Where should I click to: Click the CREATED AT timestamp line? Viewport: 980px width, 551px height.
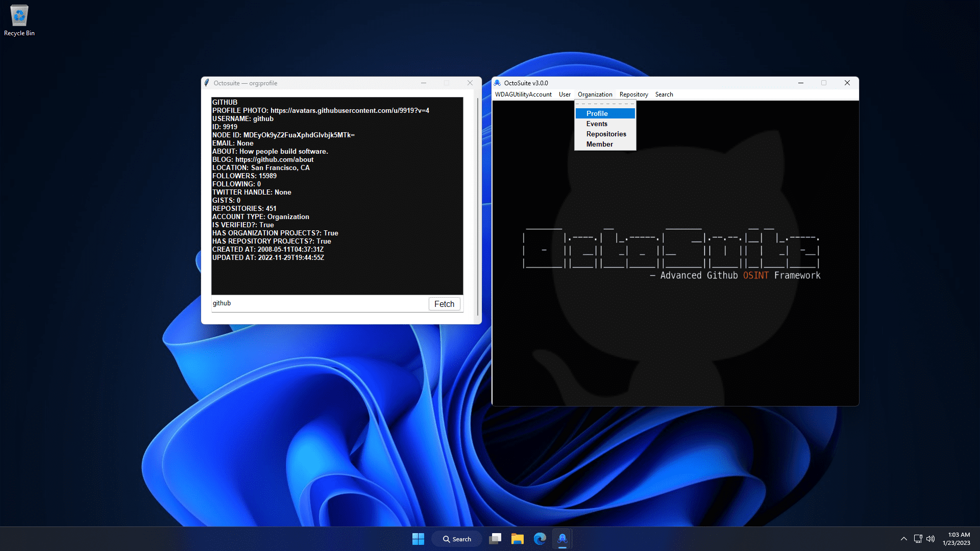[x=268, y=249]
